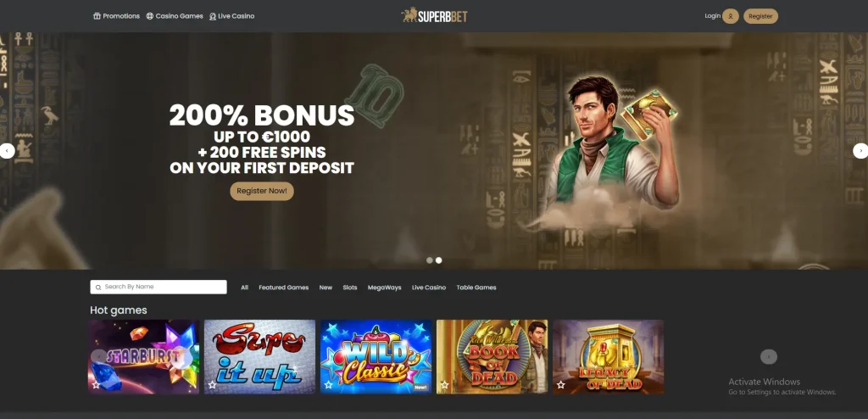The width and height of the screenshot is (868, 419).
Task: Click the Register Now! banner button
Action: (x=262, y=191)
